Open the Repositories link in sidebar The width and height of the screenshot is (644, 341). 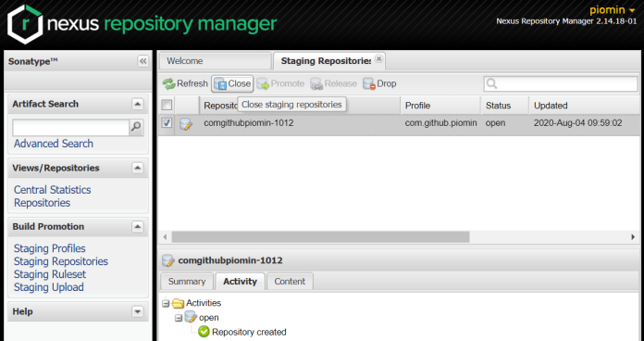pyautogui.click(x=42, y=203)
